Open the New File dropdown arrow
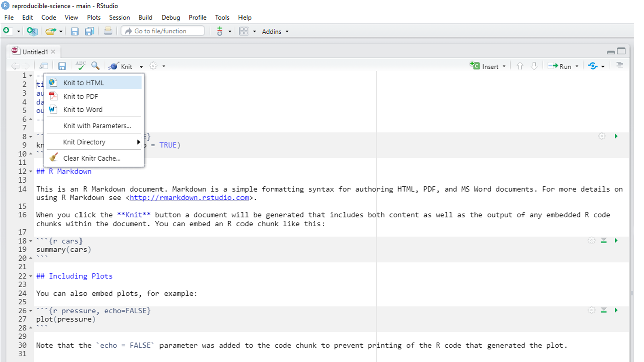Viewport: 644px width, 362px height. tap(19, 31)
